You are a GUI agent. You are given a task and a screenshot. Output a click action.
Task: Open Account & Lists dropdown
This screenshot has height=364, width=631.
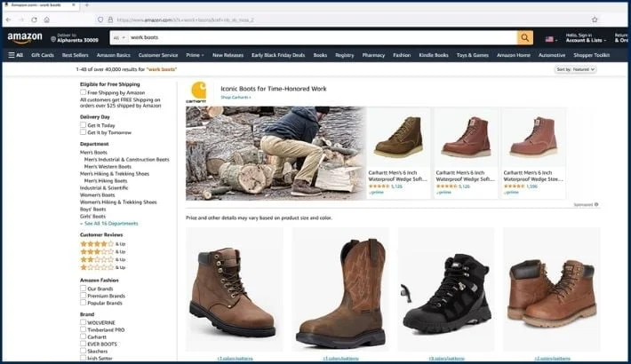(586, 38)
